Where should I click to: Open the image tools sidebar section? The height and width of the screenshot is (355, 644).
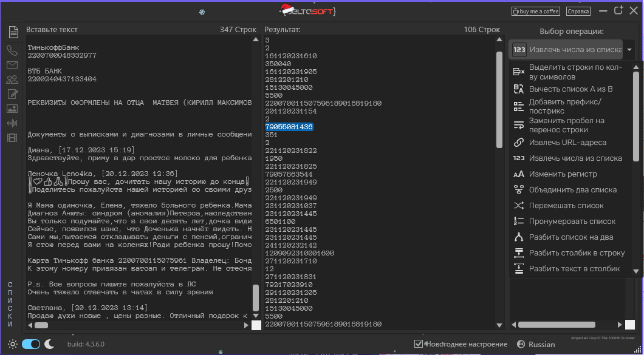click(x=12, y=109)
